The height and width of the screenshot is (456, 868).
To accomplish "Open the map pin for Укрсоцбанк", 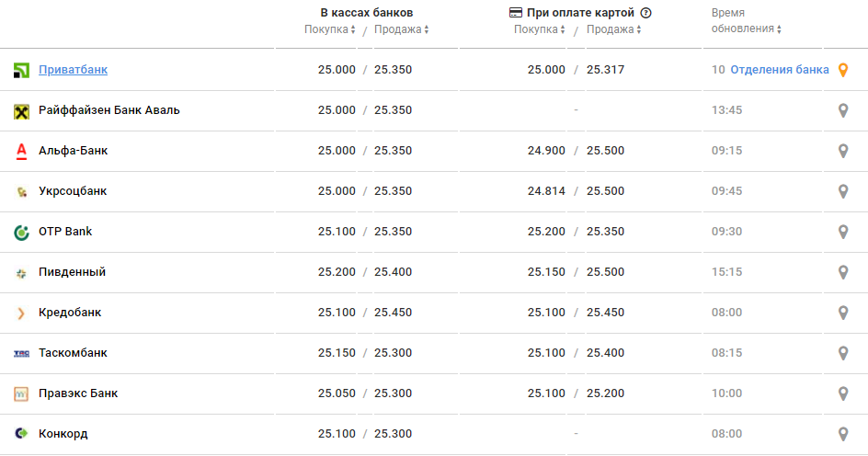I will [843, 191].
